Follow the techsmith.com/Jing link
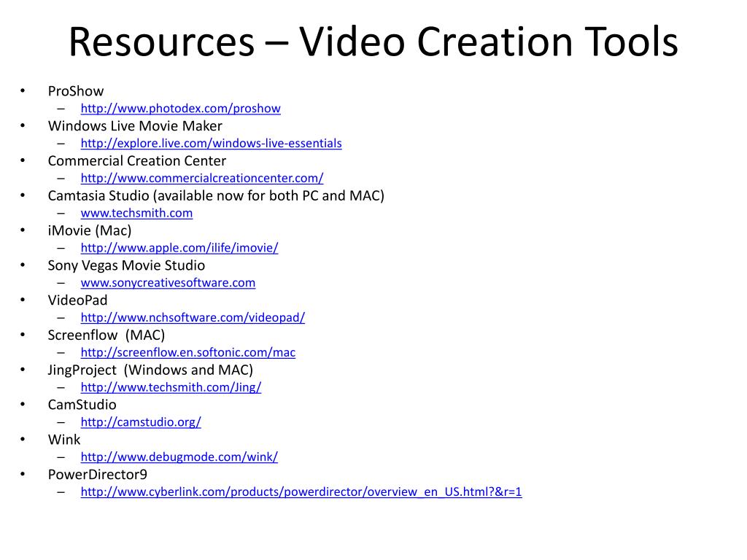747x560 pixels. 171,387
